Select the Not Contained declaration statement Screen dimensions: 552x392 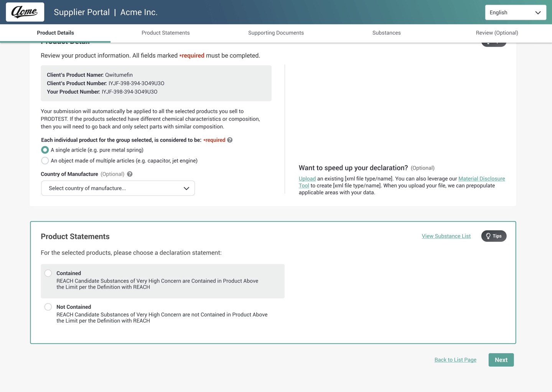click(48, 307)
